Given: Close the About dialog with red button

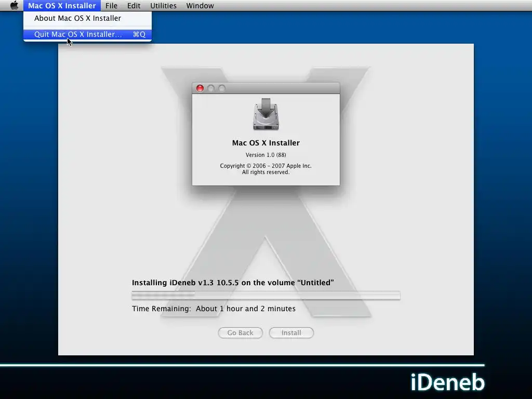Looking at the screenshot, I should click(200, 88).
